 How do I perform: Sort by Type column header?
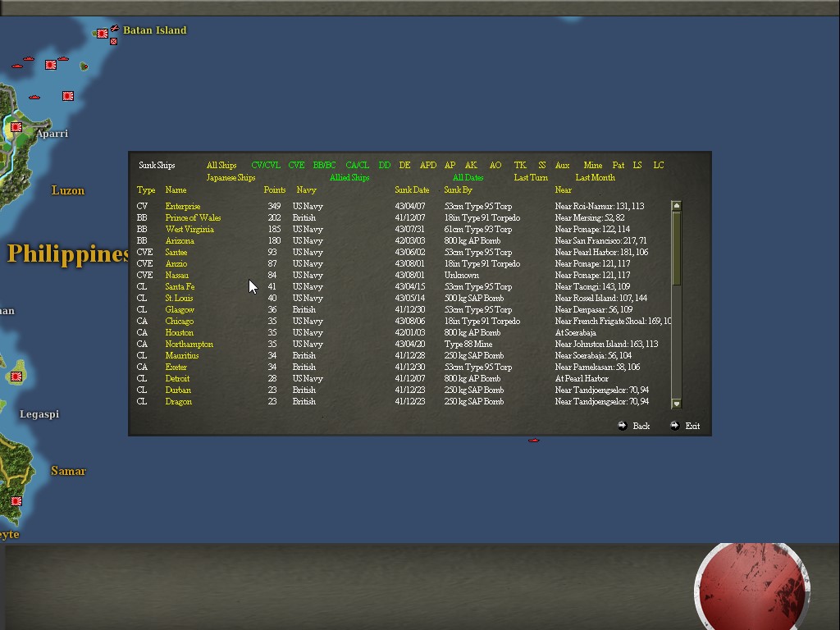146,190
